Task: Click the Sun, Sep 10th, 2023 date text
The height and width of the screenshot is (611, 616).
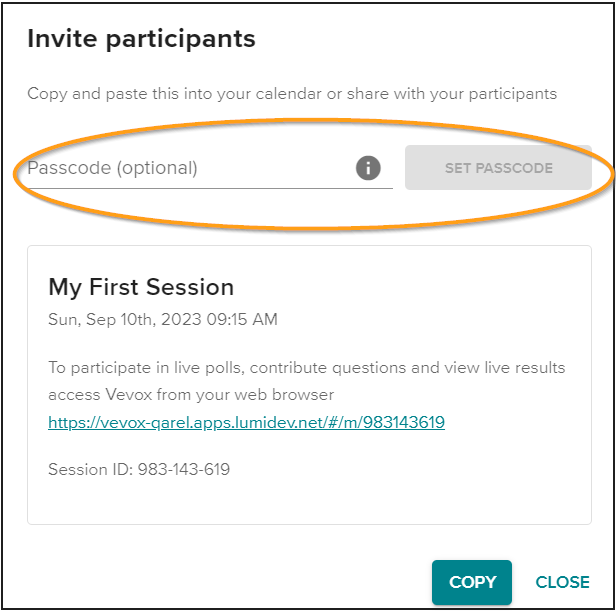Action: [x=125, y=319]
